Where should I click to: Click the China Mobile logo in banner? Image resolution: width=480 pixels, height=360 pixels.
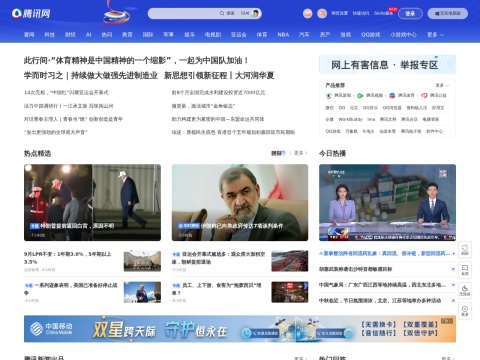tap(51, 328)
